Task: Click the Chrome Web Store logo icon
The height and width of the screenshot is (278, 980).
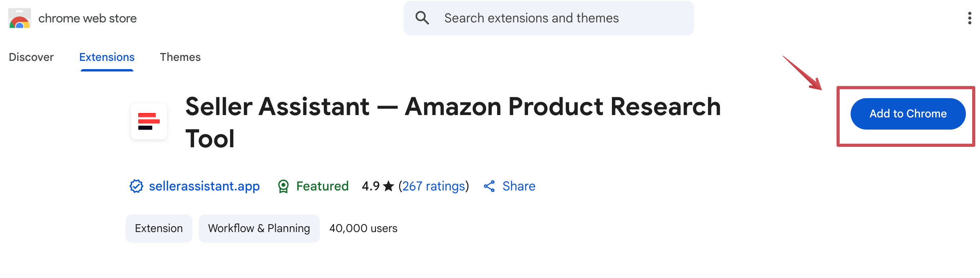Action: 20,18
